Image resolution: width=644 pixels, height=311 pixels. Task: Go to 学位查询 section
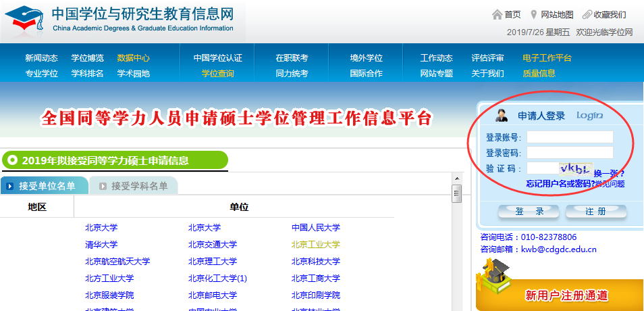pyautogui.click(x=217, y=74)
